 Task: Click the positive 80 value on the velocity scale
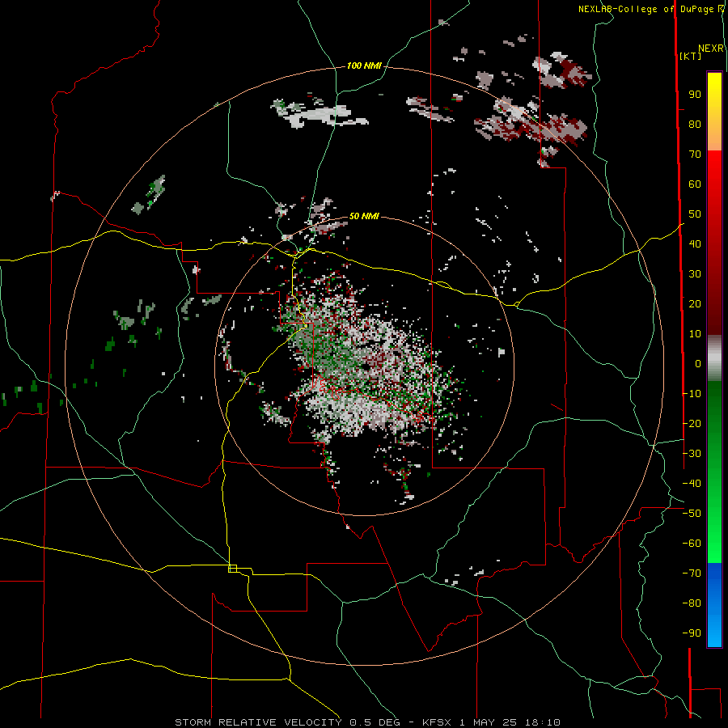pos(695,125)
